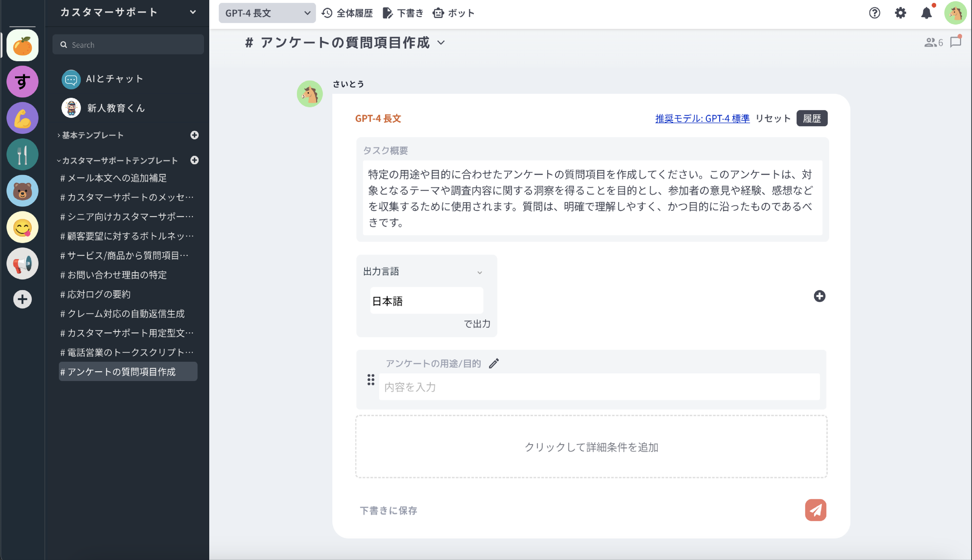Create a new workspace with the plus icon

[22, 299]
